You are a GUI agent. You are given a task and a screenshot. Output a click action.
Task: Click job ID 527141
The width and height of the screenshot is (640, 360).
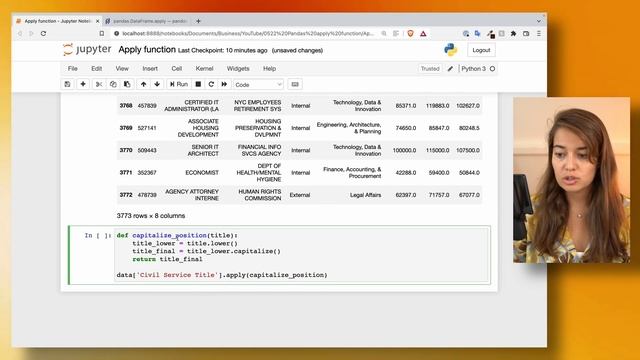[147, 128]
